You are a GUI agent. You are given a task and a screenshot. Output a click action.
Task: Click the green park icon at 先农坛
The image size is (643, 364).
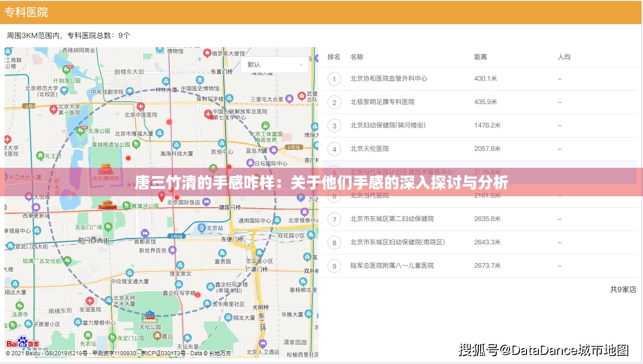pyautogui.click(x=88, y=336)
